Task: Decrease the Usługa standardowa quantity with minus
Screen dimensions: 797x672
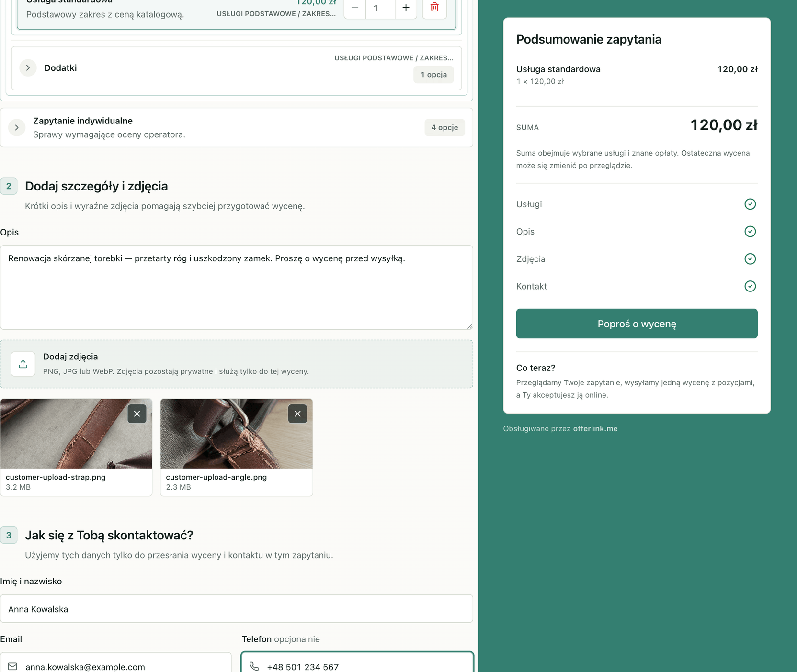Action: (355, 8)
